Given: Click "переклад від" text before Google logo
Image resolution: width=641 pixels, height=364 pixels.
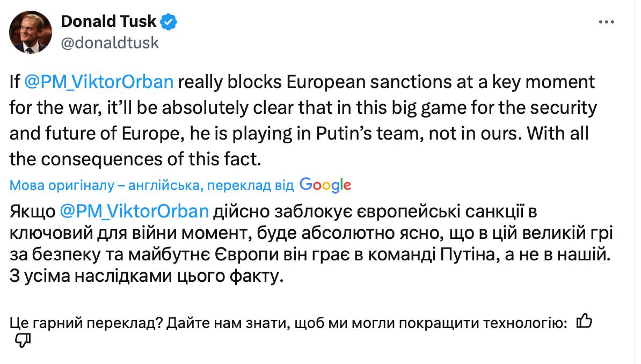Looking at the screenshot, I should point(250,186).
